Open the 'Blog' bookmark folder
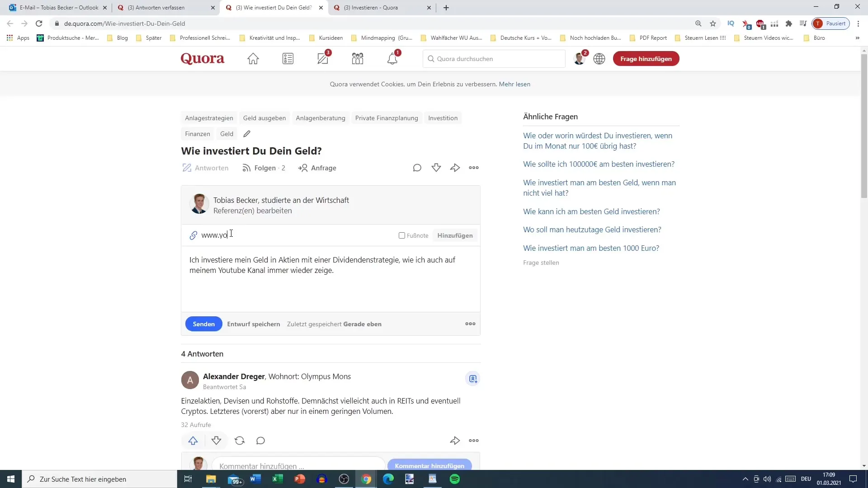This screenshot has height=488, width=868. click(118, 38)
